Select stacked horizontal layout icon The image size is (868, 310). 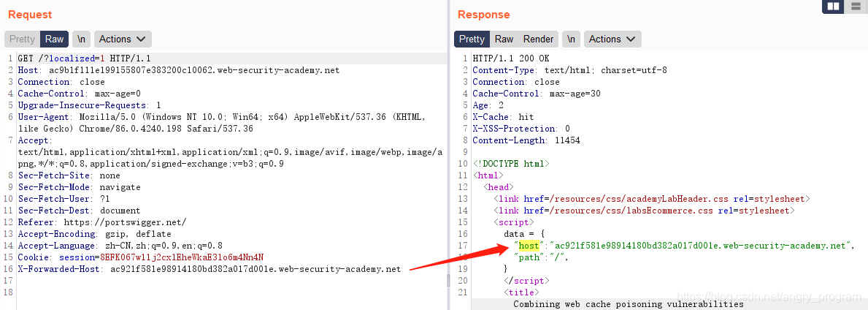click(854, 6)
